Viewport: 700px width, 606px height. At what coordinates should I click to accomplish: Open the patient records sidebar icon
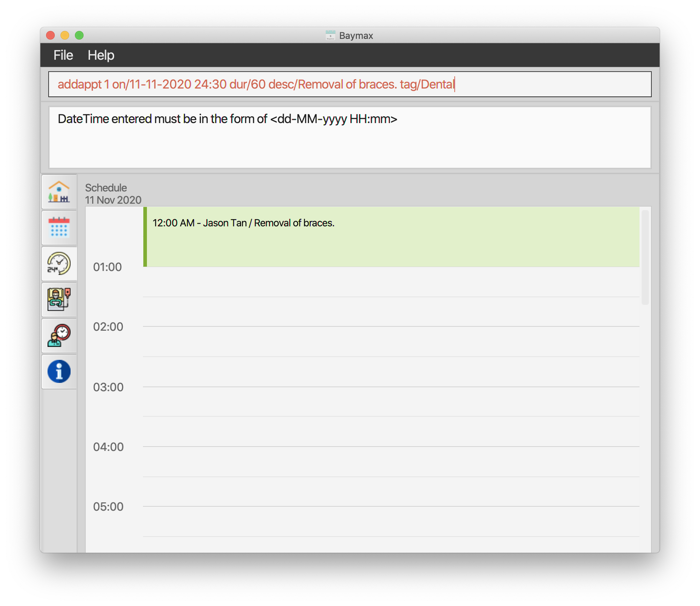[59, 299]
